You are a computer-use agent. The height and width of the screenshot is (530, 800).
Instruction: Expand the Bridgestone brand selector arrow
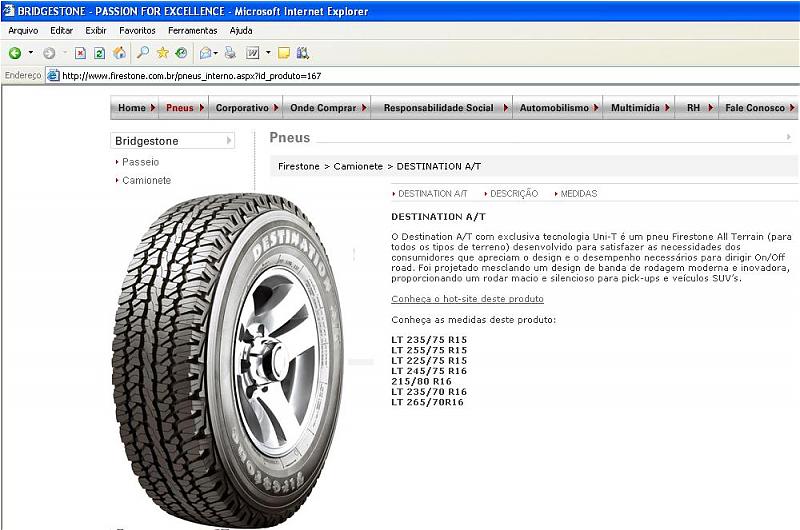click(x=229, y=140)
